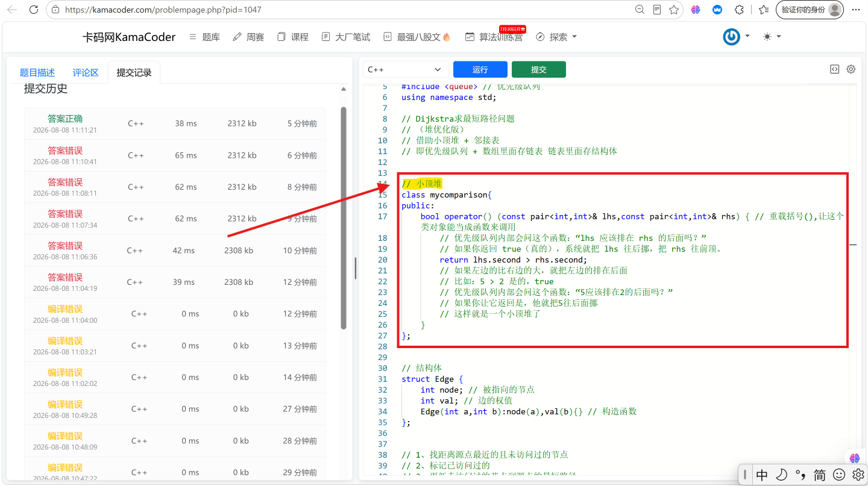Open IME emoji smiley icon
Screen dimensions: 868x486
[x=839, y=475]
